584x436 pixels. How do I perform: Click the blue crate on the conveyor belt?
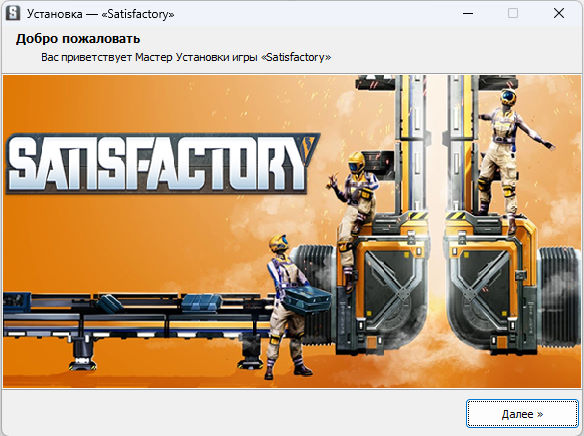(201, 302)
